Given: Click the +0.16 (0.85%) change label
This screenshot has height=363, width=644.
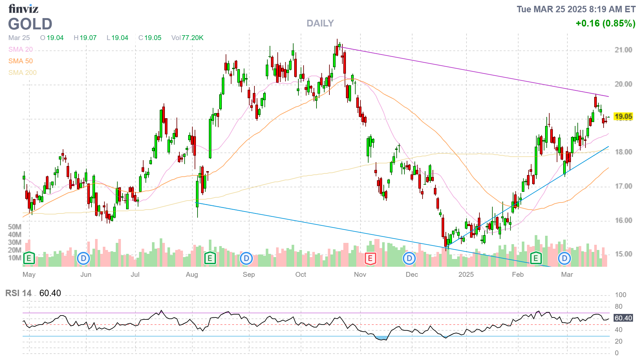Looking at the screenshot, I should 605,23.
